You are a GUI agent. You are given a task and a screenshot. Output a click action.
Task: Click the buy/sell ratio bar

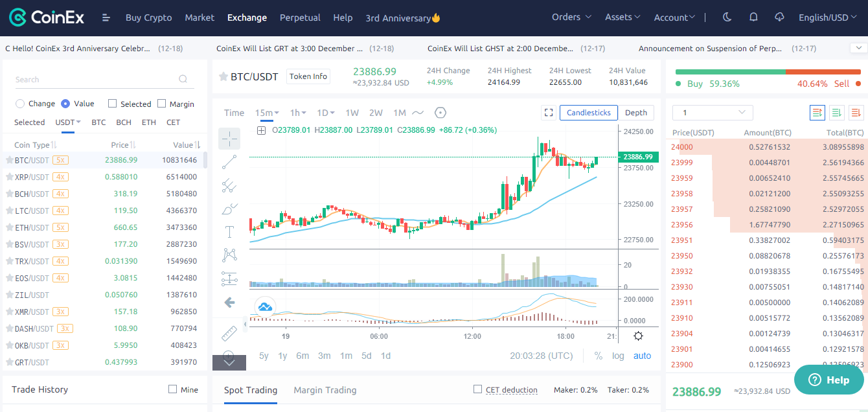click(768, 72)
